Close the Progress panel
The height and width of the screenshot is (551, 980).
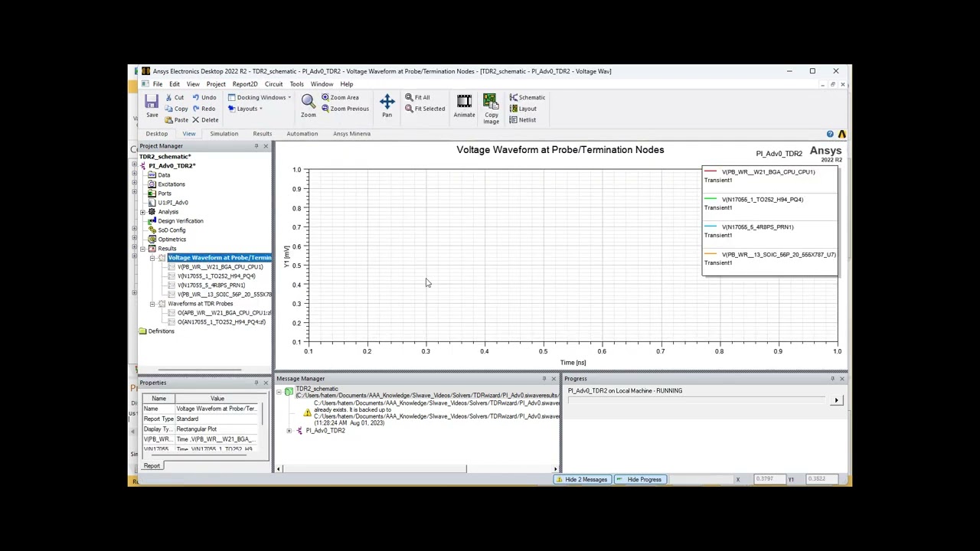(x=841, y=378)
